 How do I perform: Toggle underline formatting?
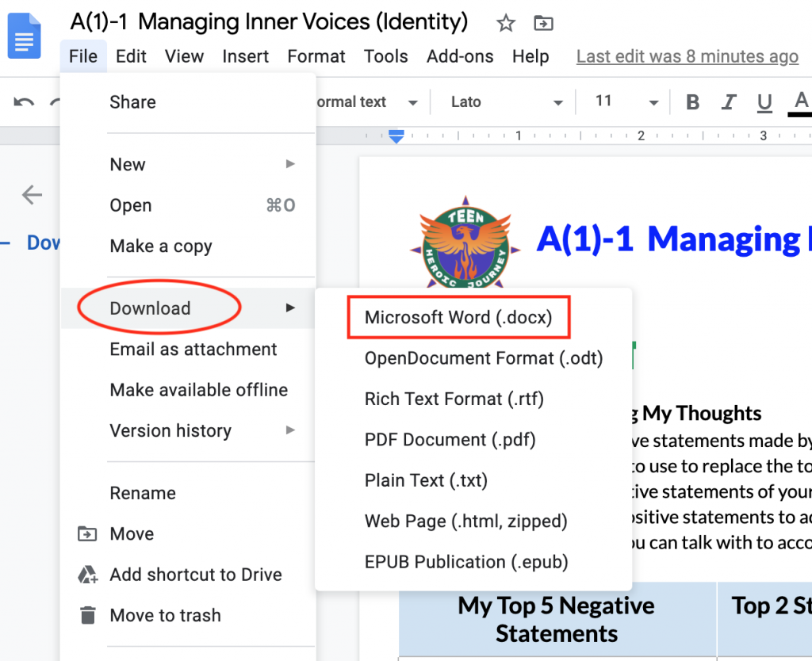(x=764, y=102)
